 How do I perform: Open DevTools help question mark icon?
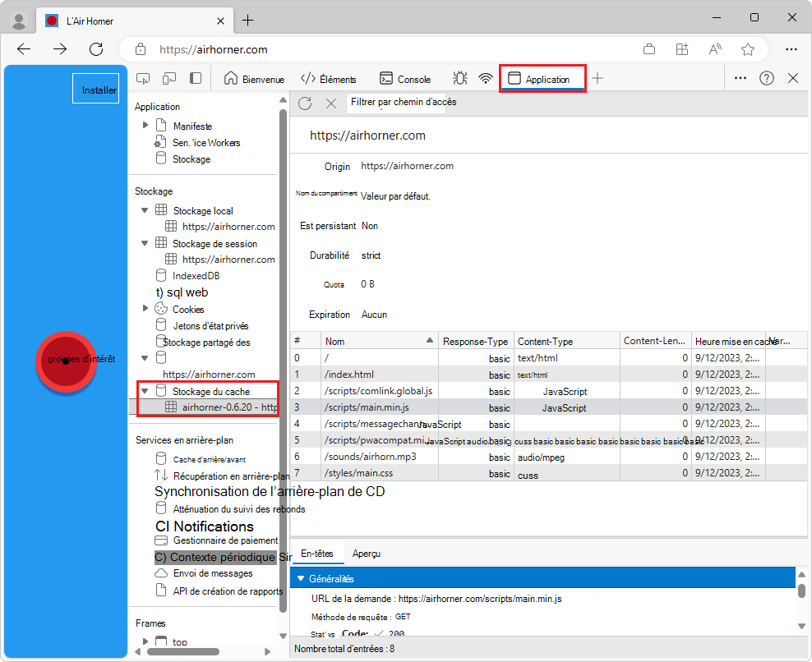point(767,78)
